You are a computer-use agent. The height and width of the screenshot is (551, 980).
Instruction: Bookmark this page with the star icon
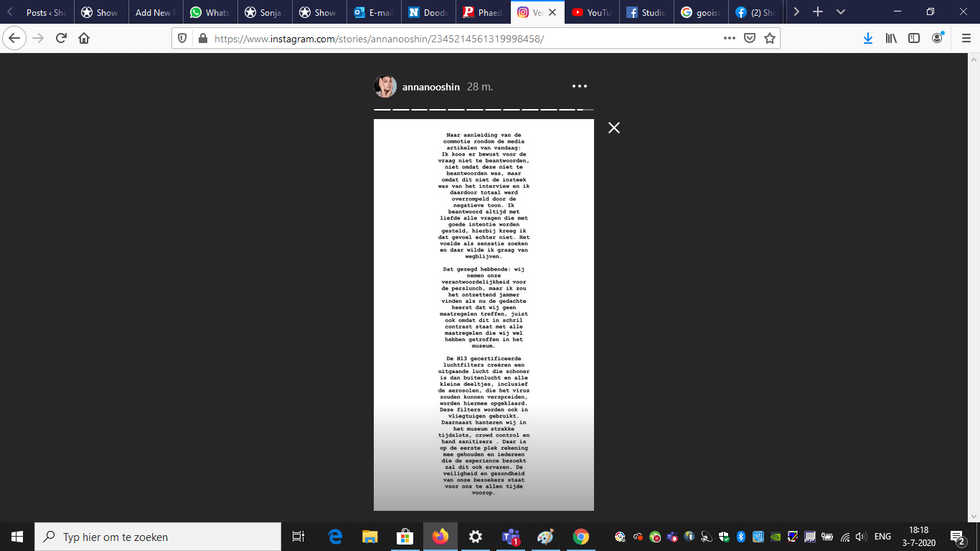tap(770, 38)
